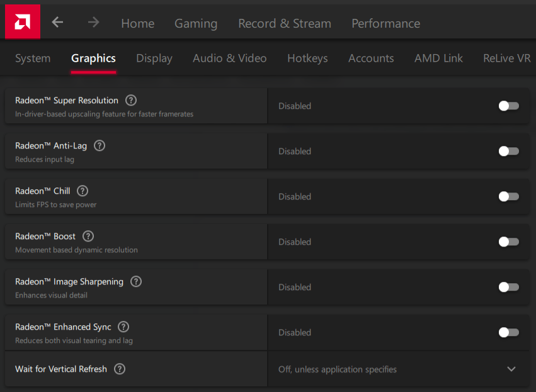The image size is (536, 392).
Task: Open the Home menu
Action: coord(138,23)
